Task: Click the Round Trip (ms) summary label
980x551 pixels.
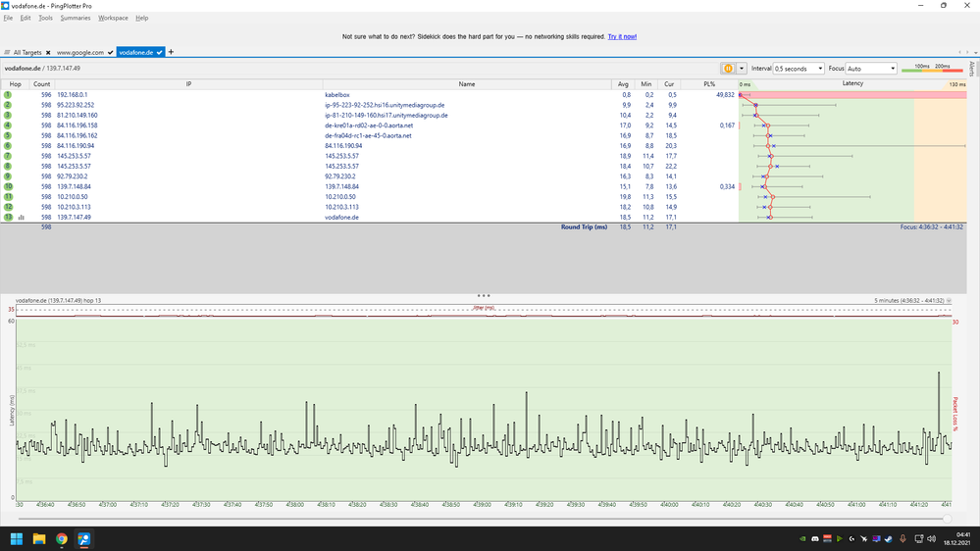Action: point(584,227)
